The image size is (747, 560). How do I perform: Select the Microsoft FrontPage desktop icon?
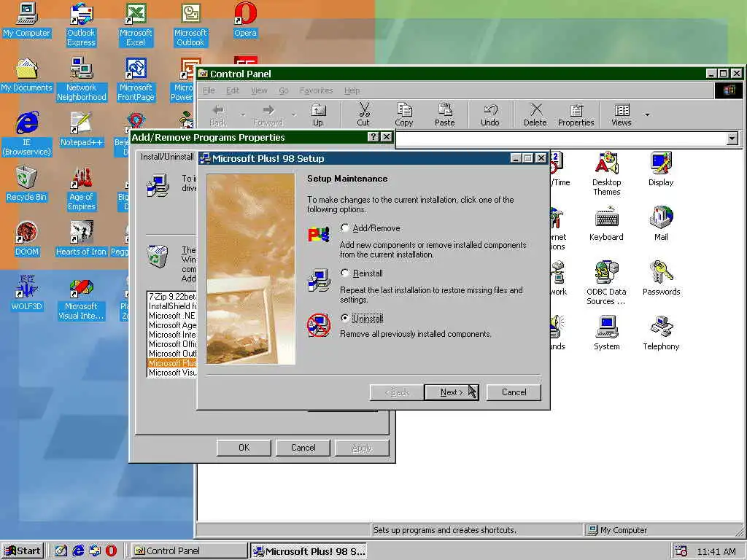[136, 79]
